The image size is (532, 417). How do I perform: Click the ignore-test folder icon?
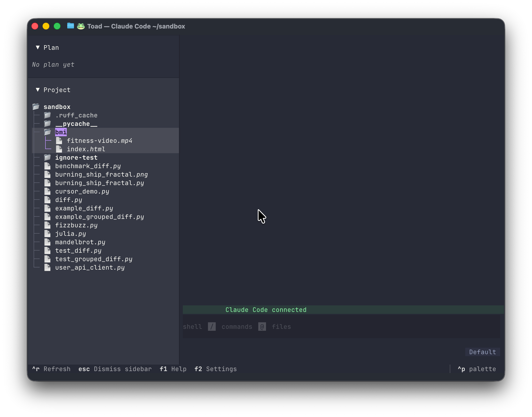click(47, 157)
